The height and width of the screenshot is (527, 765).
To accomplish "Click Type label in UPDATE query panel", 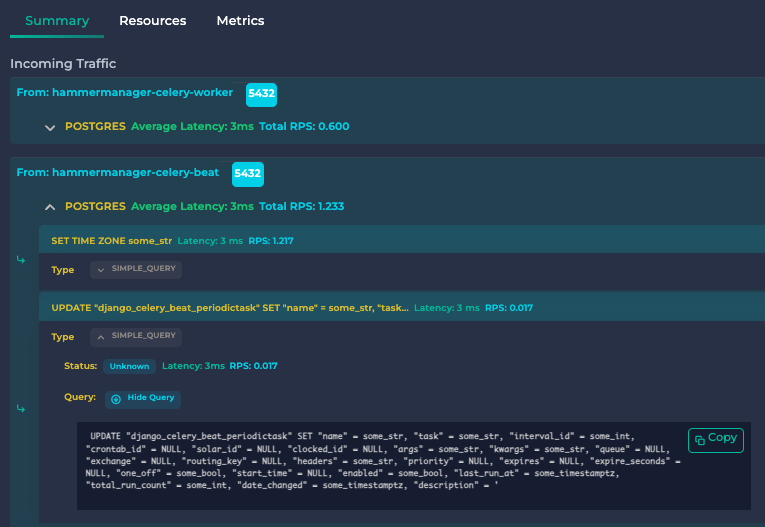I will click(x=62, y=337).
